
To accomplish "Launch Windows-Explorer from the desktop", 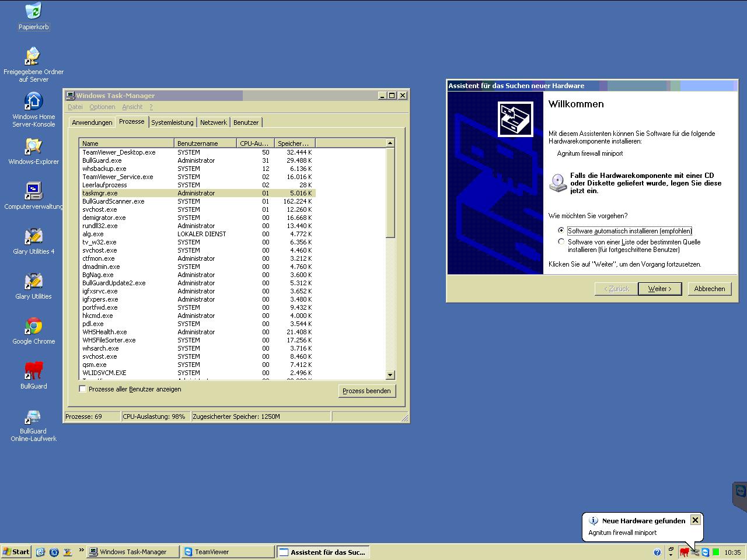I will click(33, 151).
